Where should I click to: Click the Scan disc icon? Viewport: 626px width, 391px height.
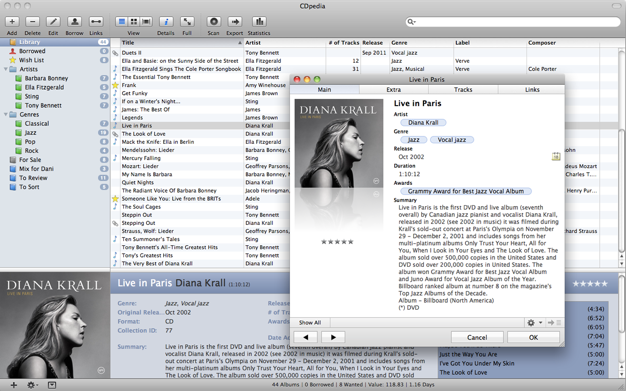point(214,22)
